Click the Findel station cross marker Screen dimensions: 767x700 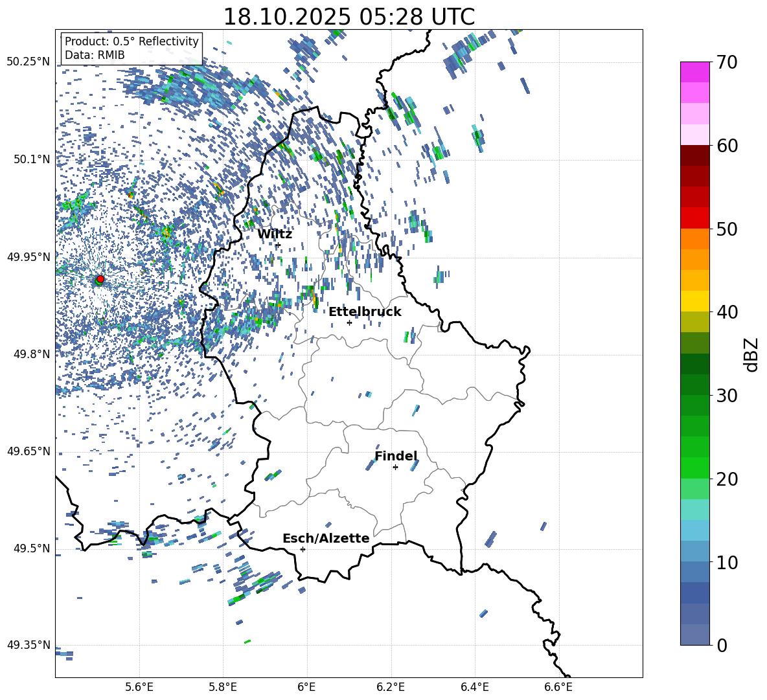[395, 468]
